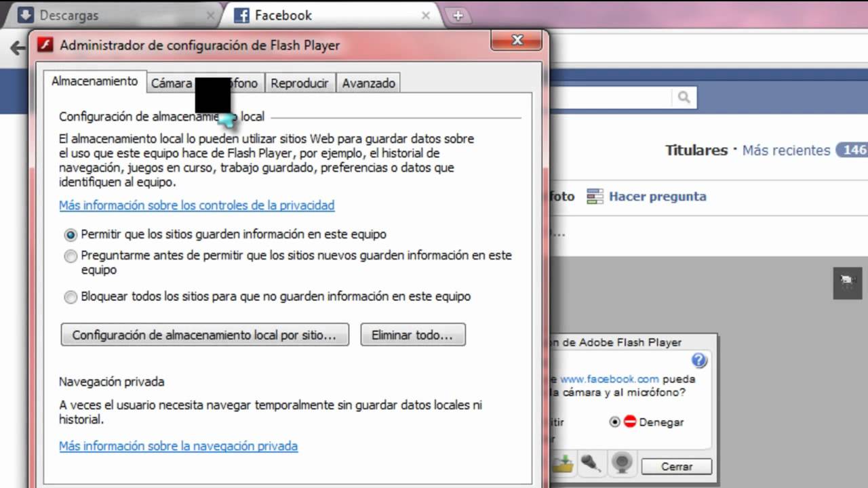Open the webcam settings icon in Flash popup
Image resolution: width=868 pixels, height=488 pixels.
(621, 464)
